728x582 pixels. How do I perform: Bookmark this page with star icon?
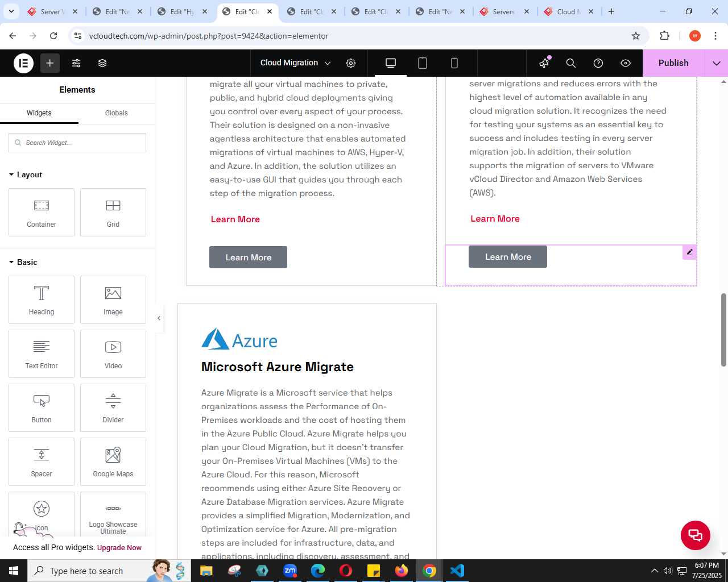point(636,36)
